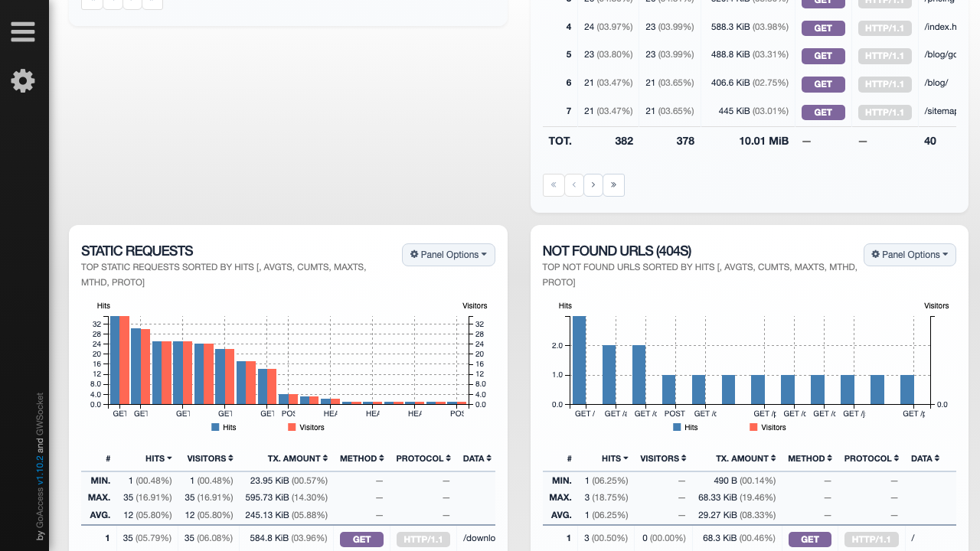Viewport: 980px width, 551px height.
Task: Select the /downlo static request path
Action: (479, 538)
